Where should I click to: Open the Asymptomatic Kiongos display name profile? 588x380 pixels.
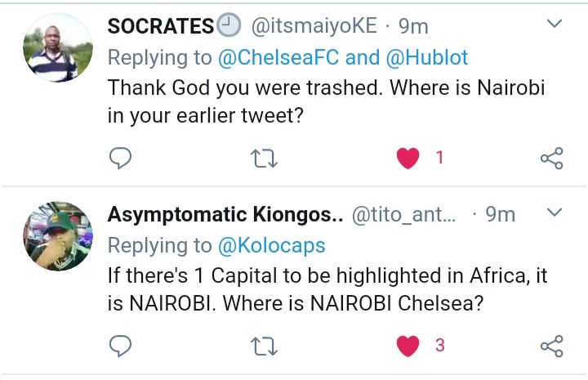click(225, 215)
